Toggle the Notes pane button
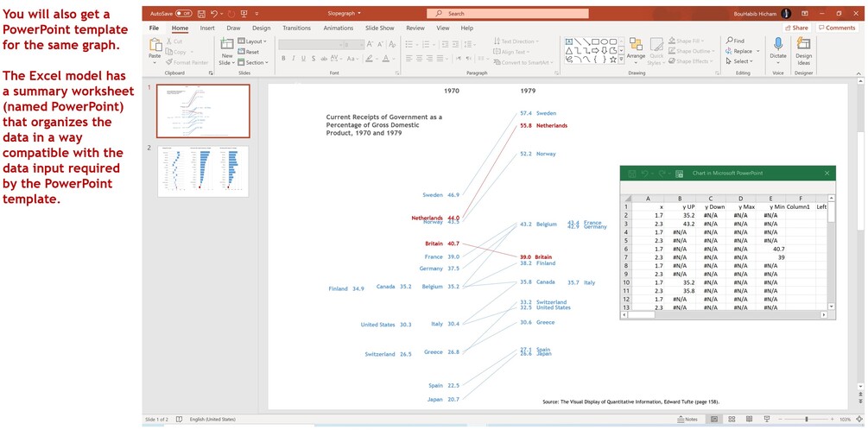The width and height of the screenshot is (868, 430). click(687, 420)
